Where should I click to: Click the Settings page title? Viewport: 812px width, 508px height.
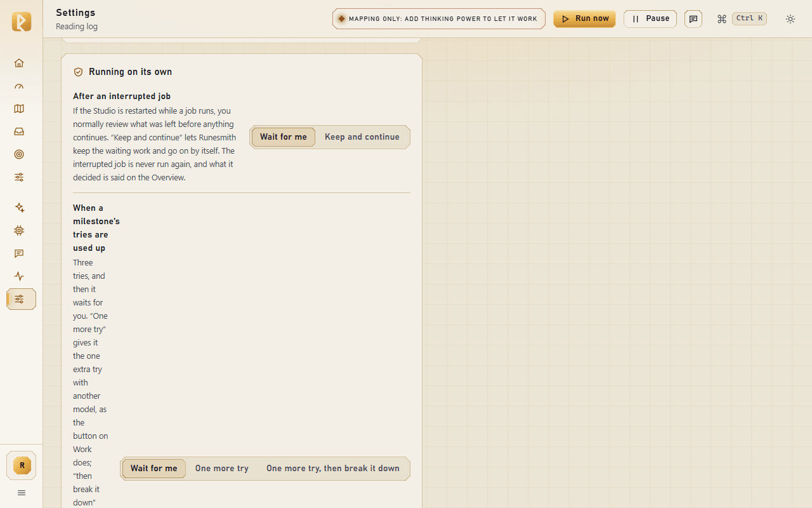click(75, 13)
